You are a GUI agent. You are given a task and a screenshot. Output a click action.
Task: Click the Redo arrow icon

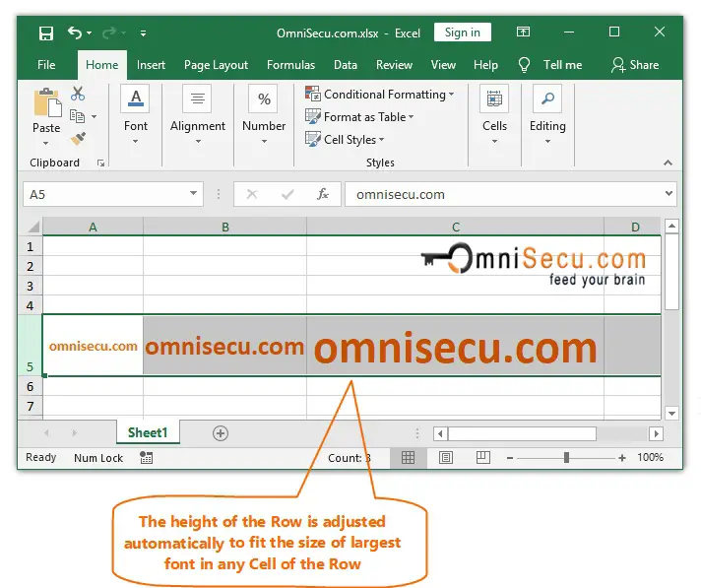pos(109,33)
